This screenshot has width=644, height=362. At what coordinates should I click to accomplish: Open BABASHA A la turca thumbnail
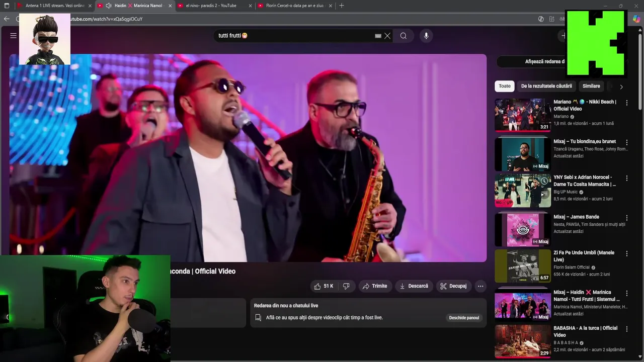(x=522, y=341)
